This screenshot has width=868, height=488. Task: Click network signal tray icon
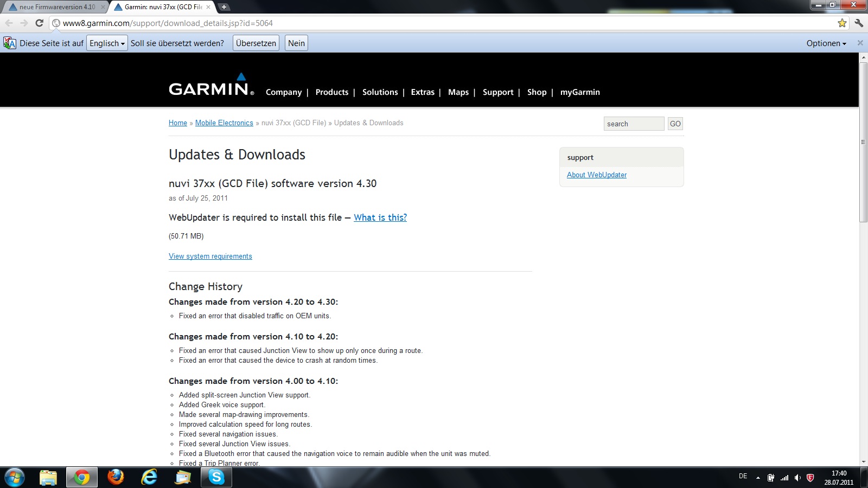pos(784,478)
